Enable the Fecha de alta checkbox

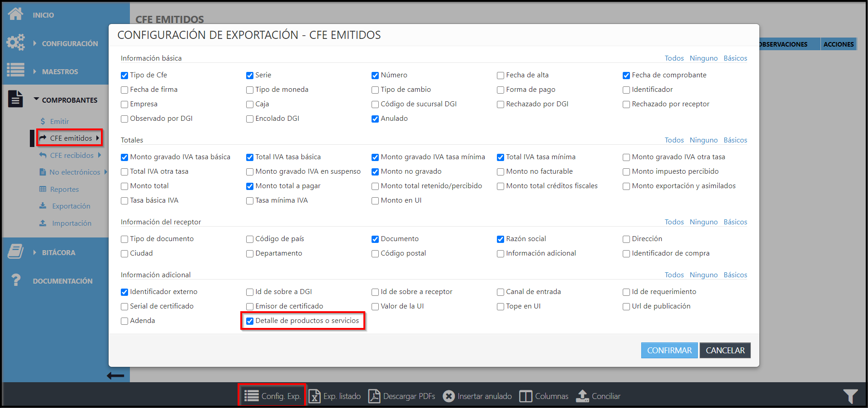coord(501,76)
